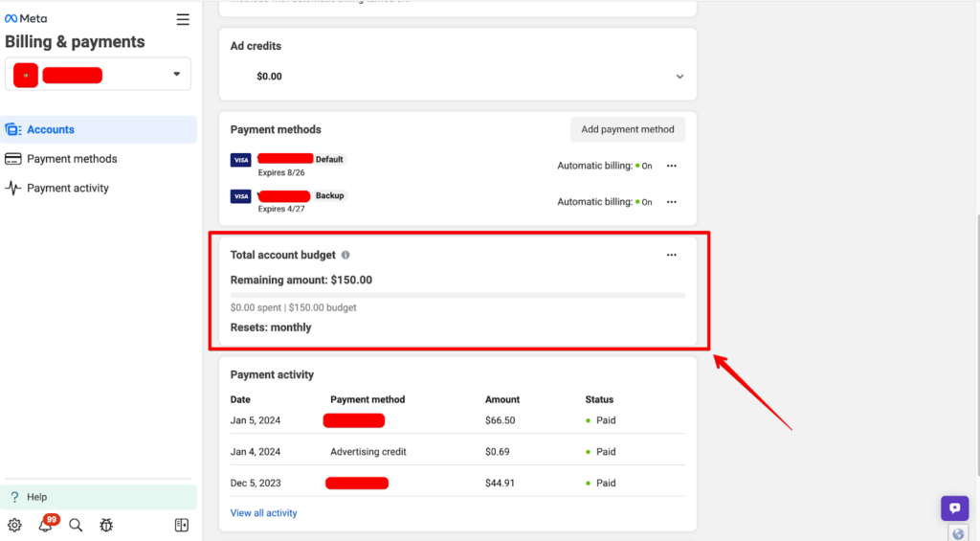Viewport: 980px width, 541px height.
Task: Open three-dot menu for Backup Visa card
Action: (x=671, y=202)
